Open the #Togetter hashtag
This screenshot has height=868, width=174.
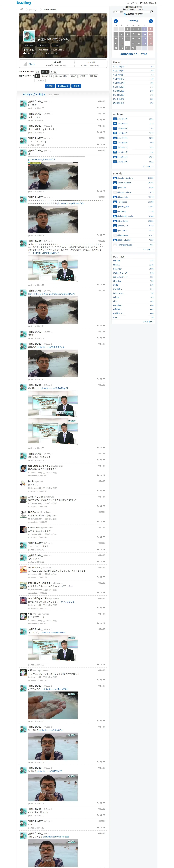click(117, 269)
